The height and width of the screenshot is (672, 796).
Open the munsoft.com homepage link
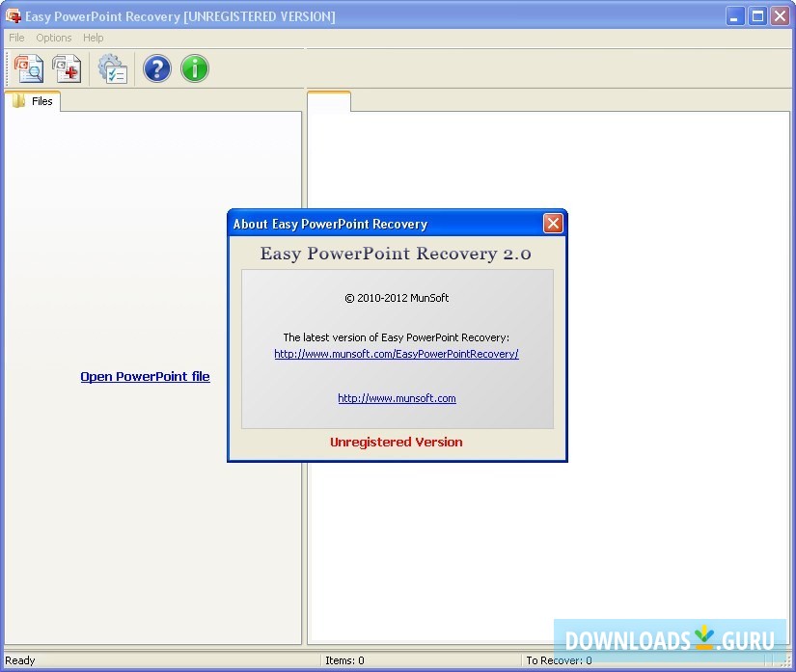click(397, 398)
